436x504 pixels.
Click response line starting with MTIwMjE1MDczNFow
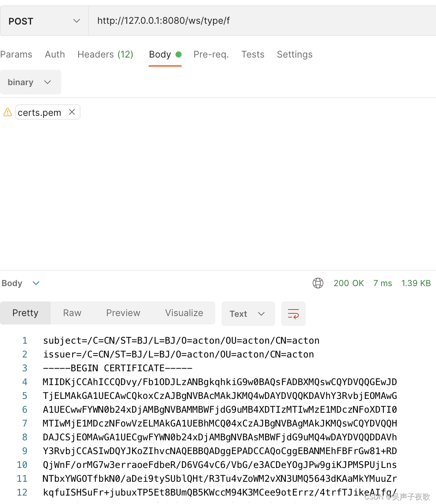220,423
